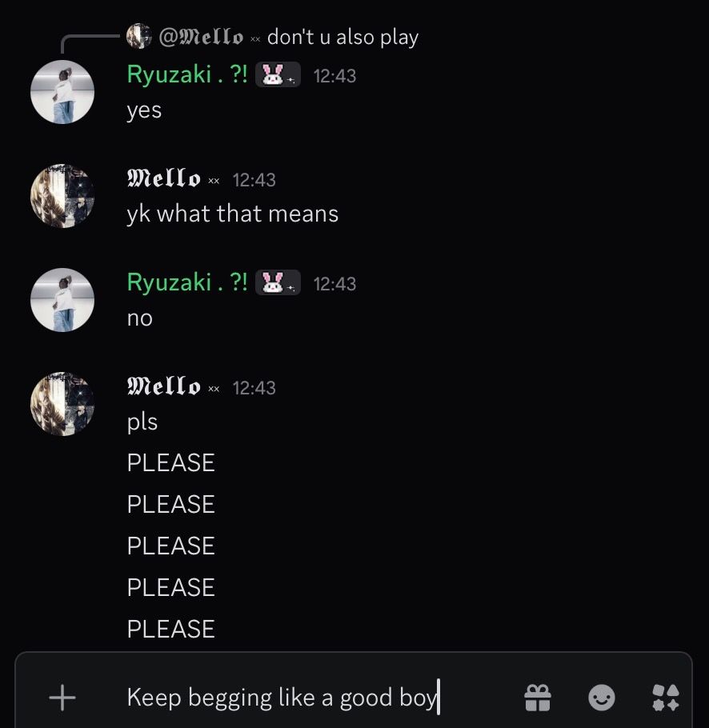This screenshot has width=709, height=728.
Task: Open the apps launcher icon
Action: [665, 698]
